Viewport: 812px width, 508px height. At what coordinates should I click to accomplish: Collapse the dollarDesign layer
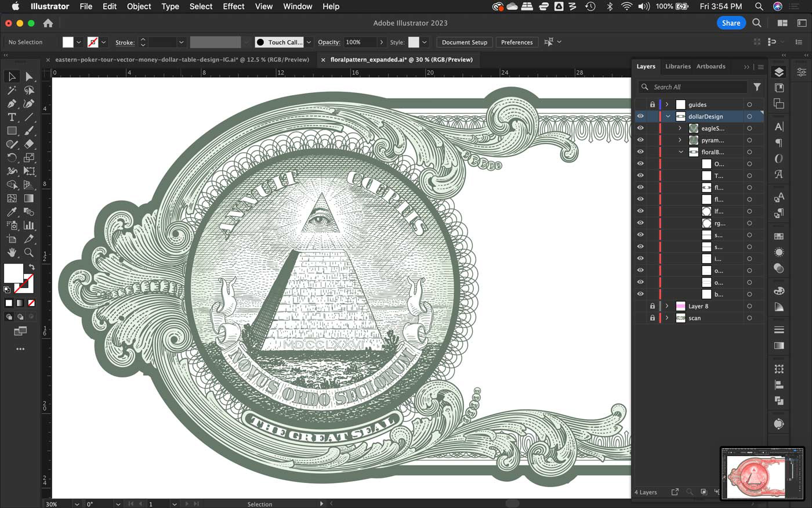pos(668,117)
